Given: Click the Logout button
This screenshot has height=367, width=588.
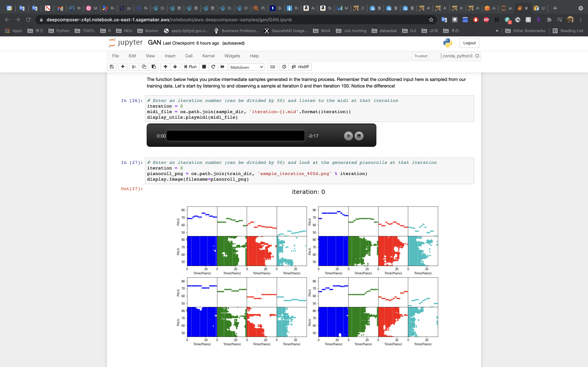Looking at the screenshot, I should click(x=469, y=43).
